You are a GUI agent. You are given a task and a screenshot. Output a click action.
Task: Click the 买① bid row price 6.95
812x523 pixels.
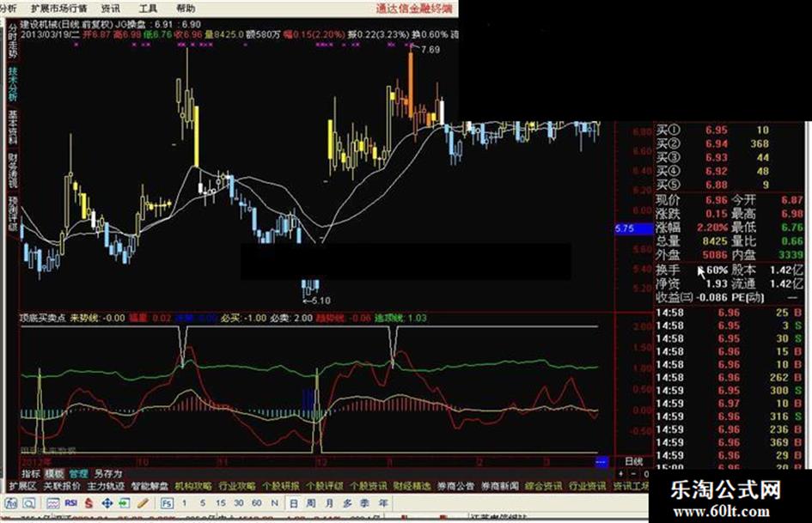717,130
